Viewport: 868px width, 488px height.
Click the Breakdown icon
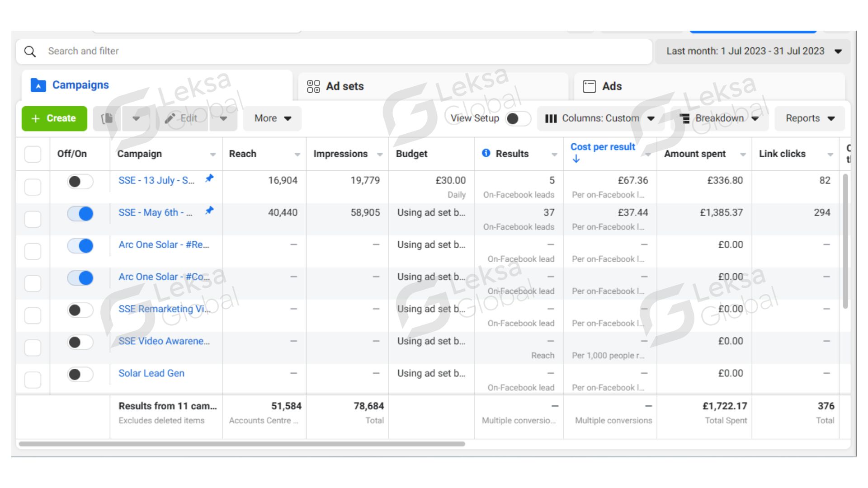pos(685,118)
